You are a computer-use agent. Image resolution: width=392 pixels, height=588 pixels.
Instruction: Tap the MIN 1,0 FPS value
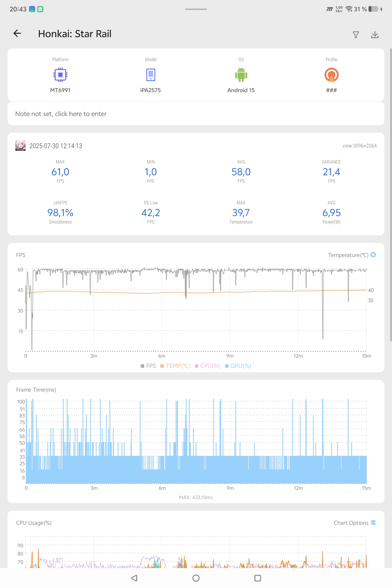click(x=151, y=172)
